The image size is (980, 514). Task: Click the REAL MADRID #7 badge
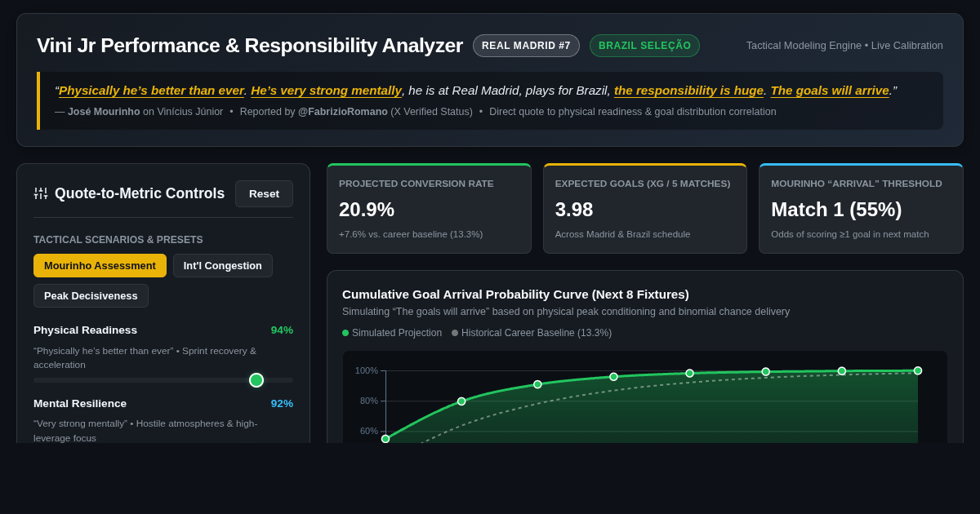526,46
